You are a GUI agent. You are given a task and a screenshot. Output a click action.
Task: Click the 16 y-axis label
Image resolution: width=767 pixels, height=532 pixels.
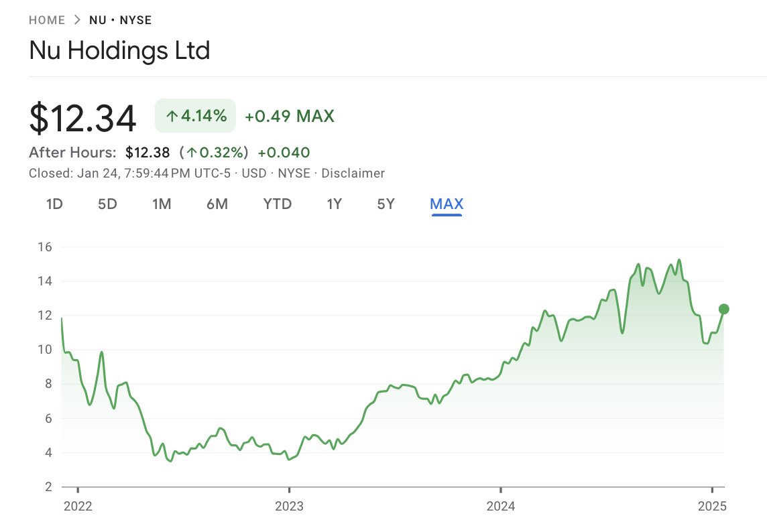click(x=45, y=247)
